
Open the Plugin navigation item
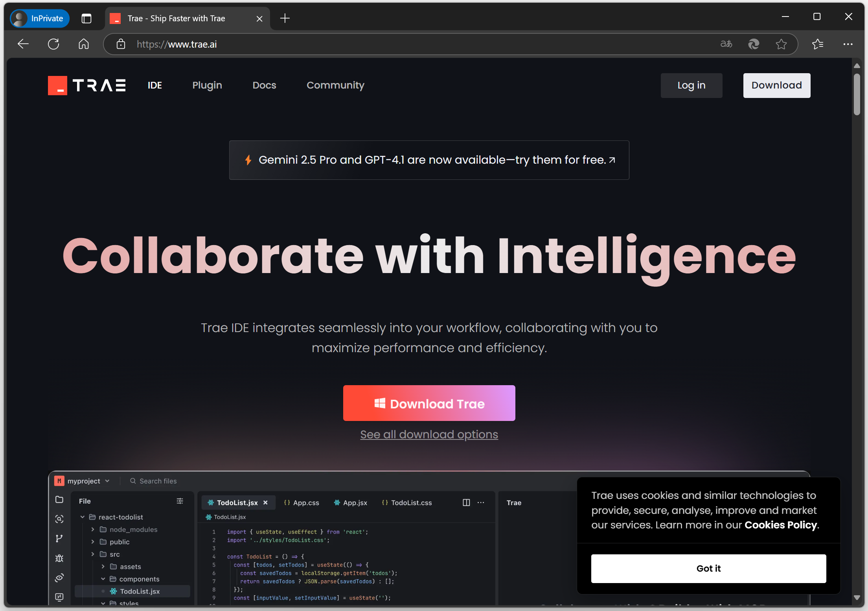tap(207, 85)
